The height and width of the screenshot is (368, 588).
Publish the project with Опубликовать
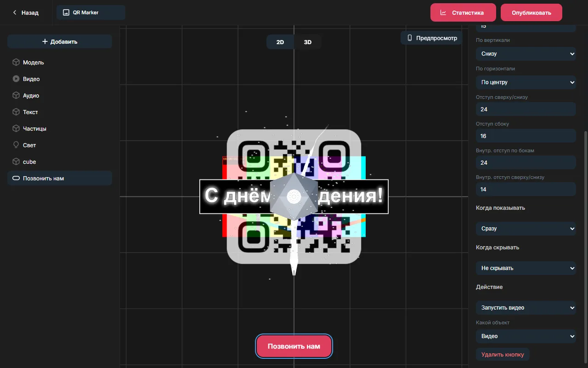point(531,13)
